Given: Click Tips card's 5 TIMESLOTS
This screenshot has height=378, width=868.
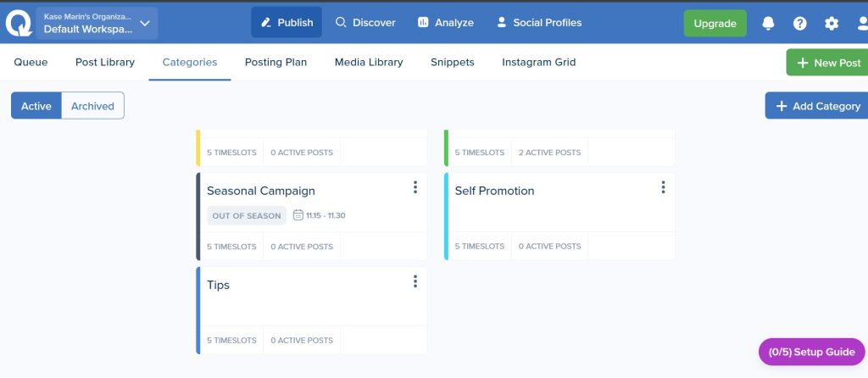Looking at the screenshot, I should coord(231,341).
